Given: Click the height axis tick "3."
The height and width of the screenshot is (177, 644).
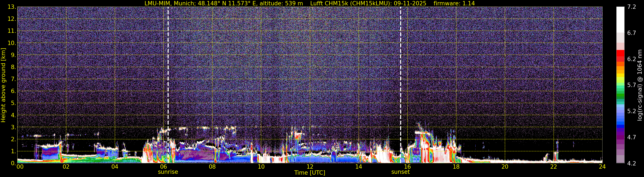Looking at the screenshot, I should pos(13,127).
